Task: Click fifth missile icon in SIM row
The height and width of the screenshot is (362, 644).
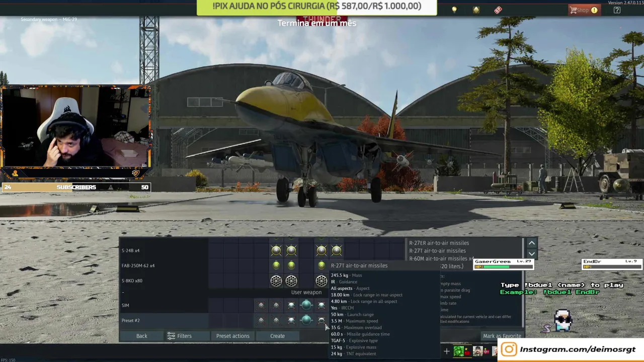Action: (x=321, y=305)
